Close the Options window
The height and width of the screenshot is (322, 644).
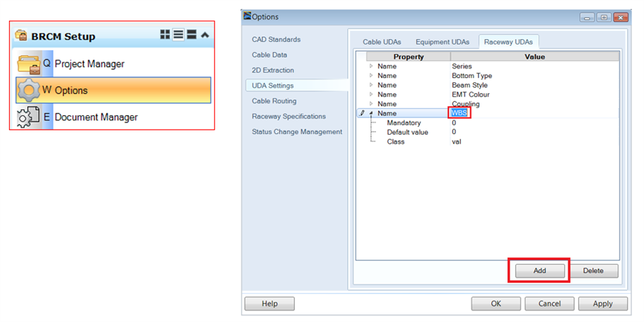(x=620, y=17)
